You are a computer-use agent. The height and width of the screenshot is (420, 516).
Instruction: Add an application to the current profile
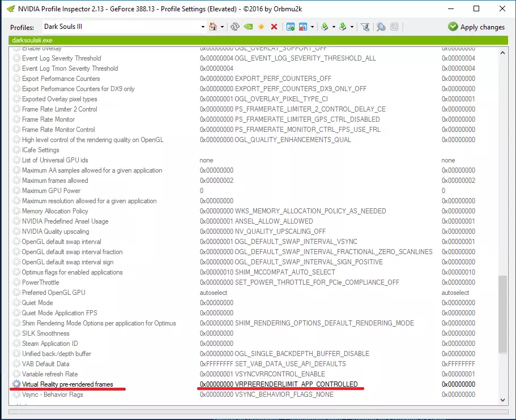pos(290,27)
